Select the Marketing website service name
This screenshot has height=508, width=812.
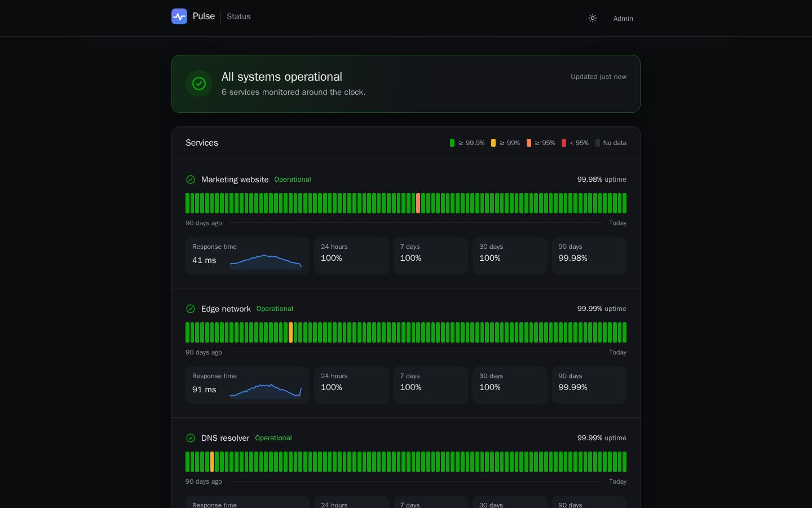pos(235,179)
